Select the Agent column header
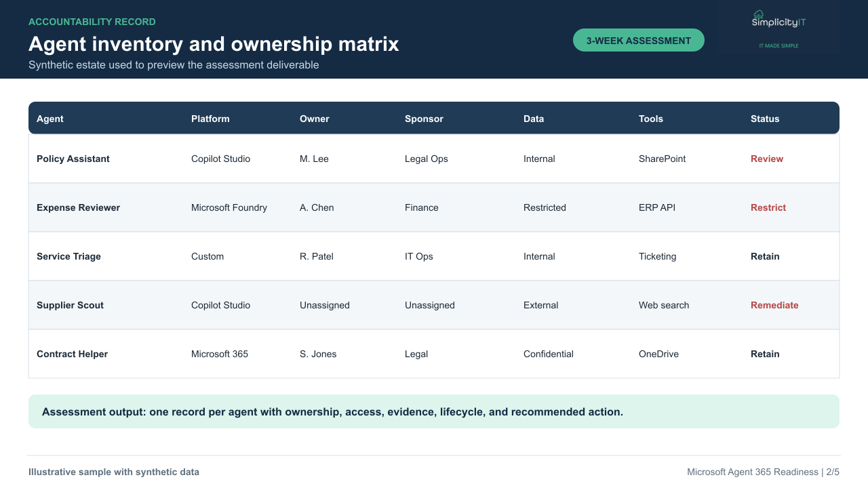 click(x=50, y=119)
